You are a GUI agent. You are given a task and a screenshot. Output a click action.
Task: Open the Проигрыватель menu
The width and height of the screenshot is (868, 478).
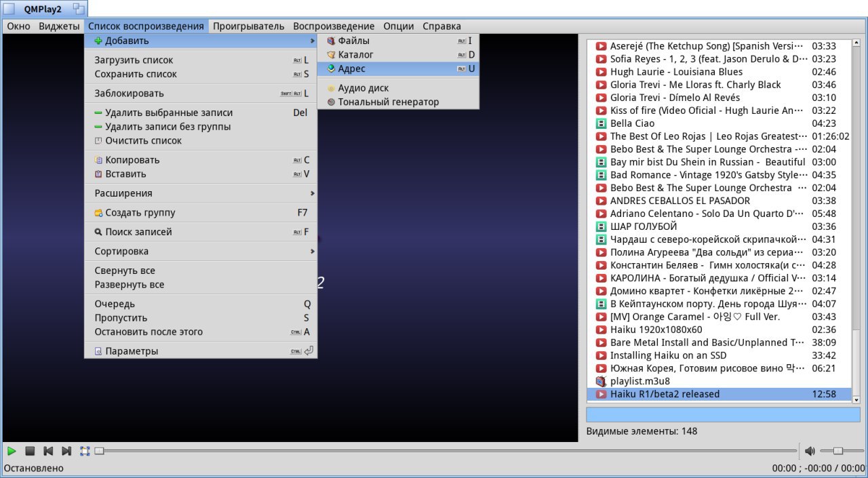(x=248, y=26)
